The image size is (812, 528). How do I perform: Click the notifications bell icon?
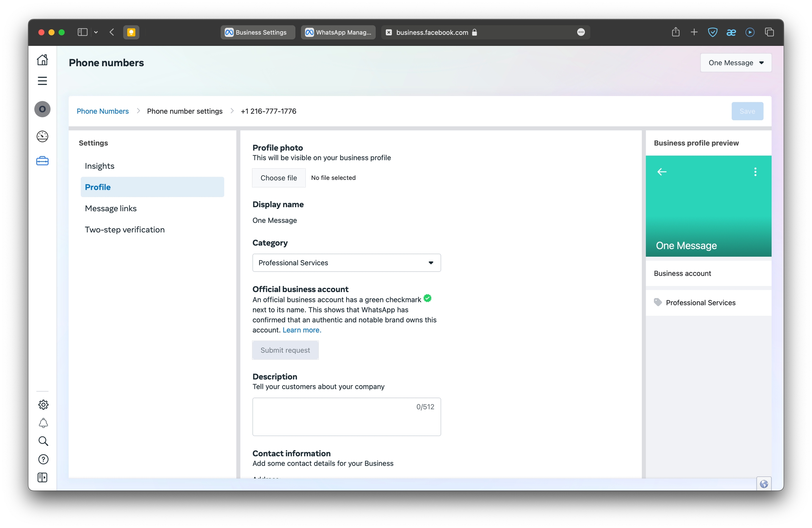pyautogui.click(x=43, y=423)
